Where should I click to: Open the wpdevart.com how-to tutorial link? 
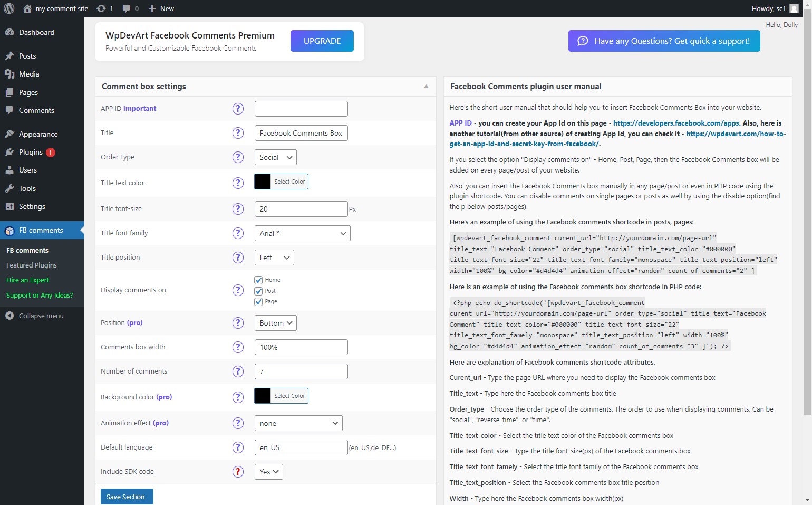point(617,139)
